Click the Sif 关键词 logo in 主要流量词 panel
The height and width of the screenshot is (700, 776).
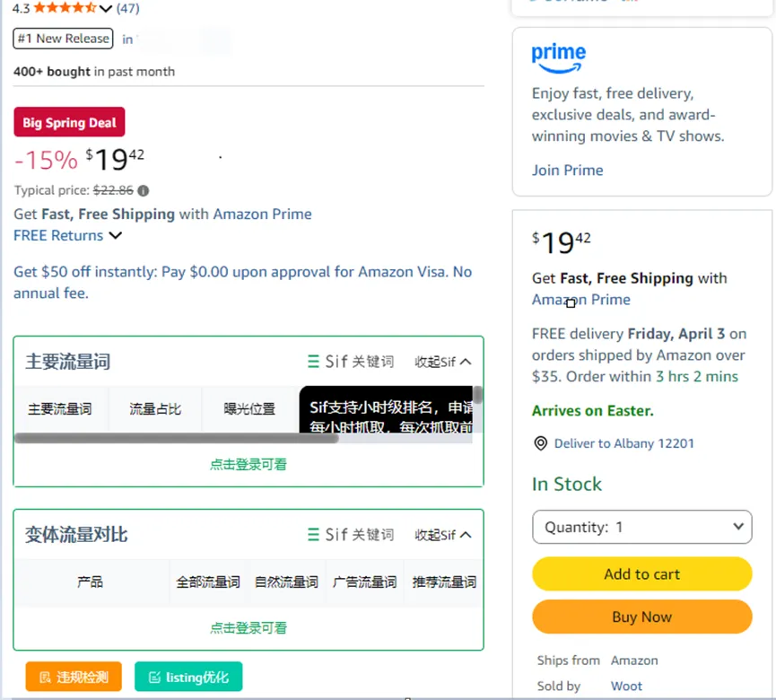click(350, 362)
